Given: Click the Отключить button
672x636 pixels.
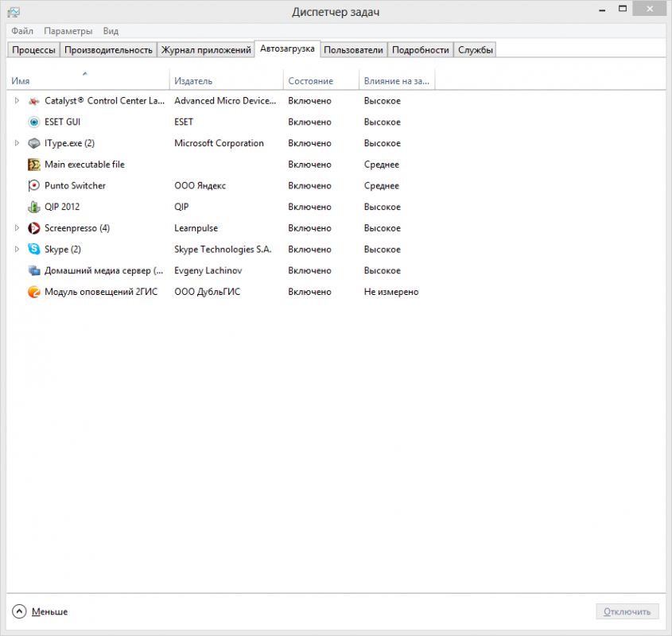Looking at the screenshot, I should tap(627, 611).
